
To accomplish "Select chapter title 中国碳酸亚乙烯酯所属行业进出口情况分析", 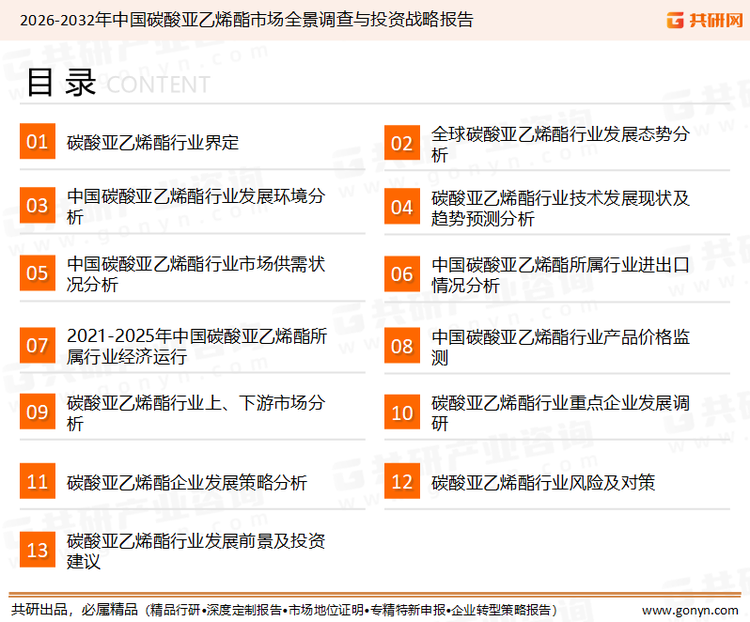I will click(x=560, y=275).
